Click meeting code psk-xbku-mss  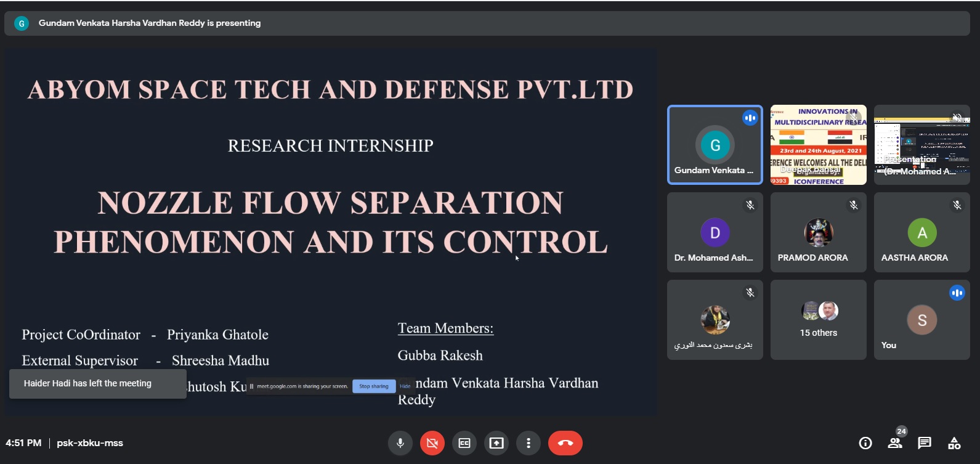coord(90,443)
